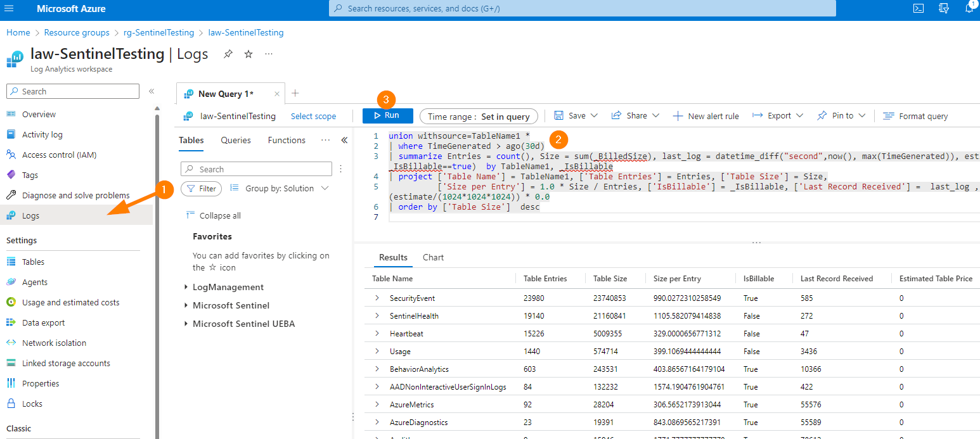
Task: Open the notifications bell
Action: tap(970, 8)
